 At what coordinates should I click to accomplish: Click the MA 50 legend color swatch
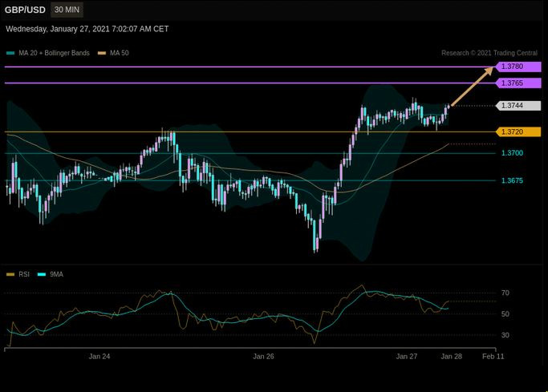tap(102, 53)
